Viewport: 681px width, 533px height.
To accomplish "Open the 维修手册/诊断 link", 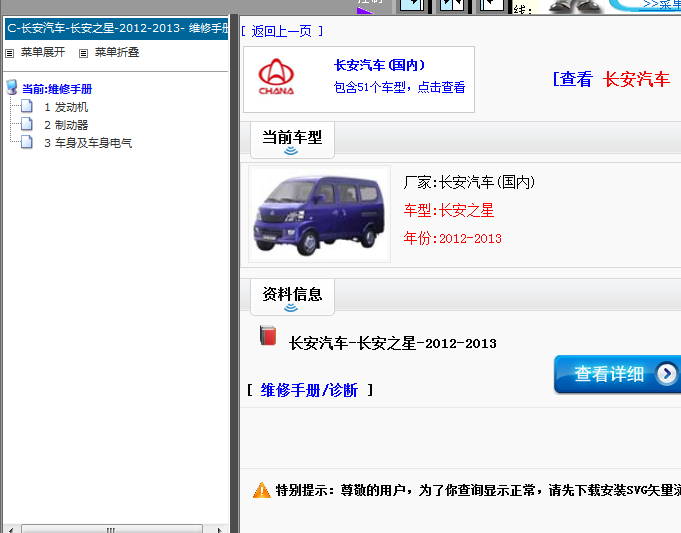I will 309,390.
